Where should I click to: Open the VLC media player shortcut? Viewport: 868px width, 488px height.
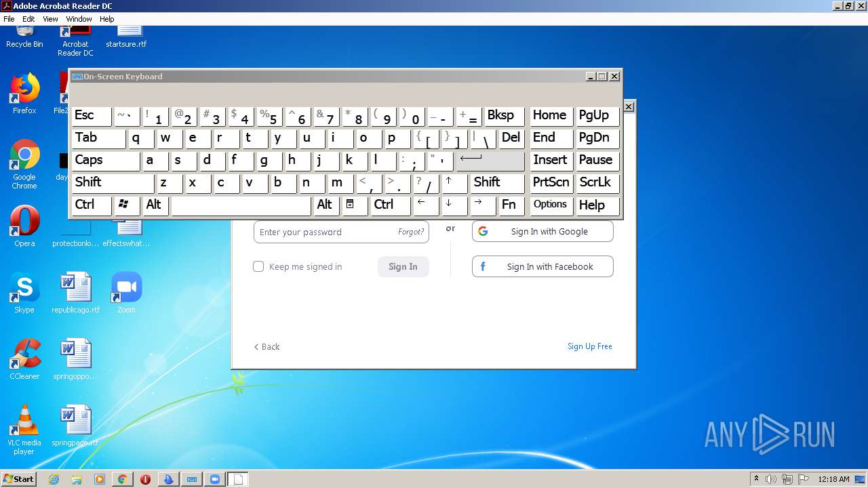click(x=24, y=430)
